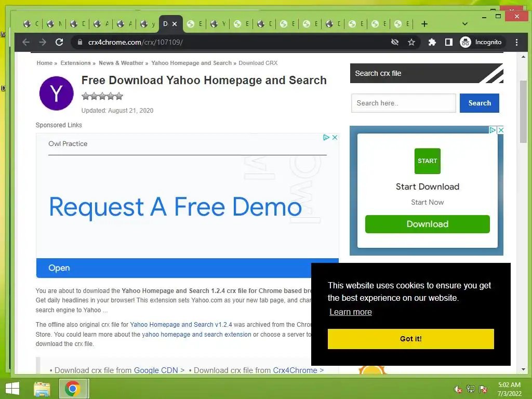532x399 pixels.
Task: Accept cookies with Got it! button
Action: coord(410,339)
